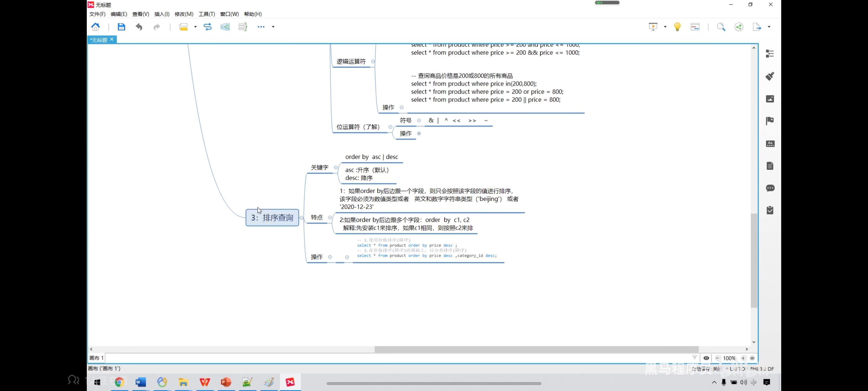The width and height of the screenshot is (868, 391).
Task: Open the Markers flag panel
Action: coord(770,121)
